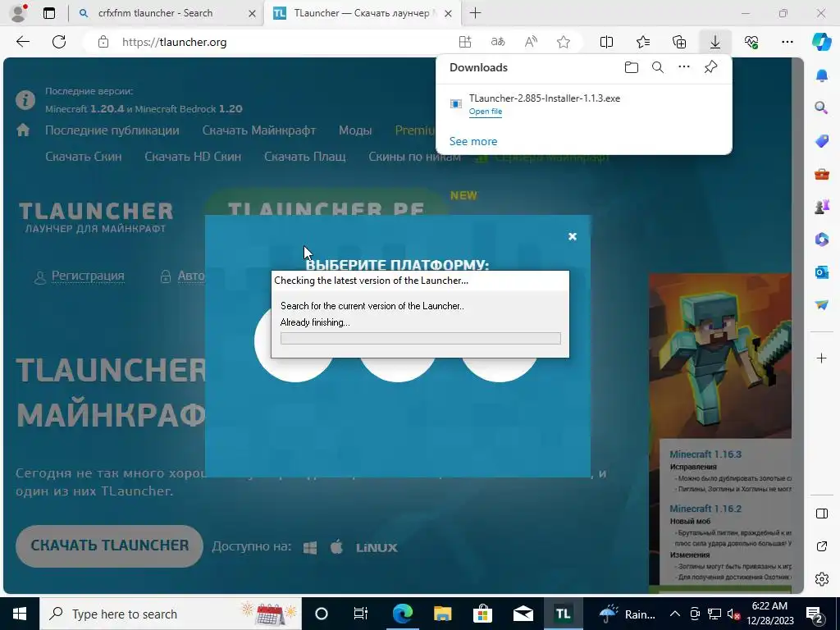Toggle sidebar visibility icon
The width and height of the screenshot is (840, 630).
[x=822, y=514]
